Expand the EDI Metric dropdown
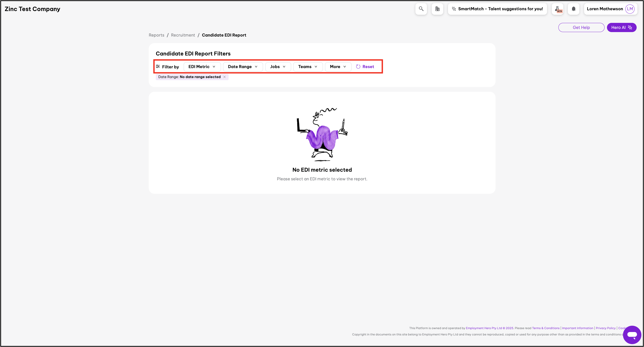644x347 pixels. coord(202,67)
